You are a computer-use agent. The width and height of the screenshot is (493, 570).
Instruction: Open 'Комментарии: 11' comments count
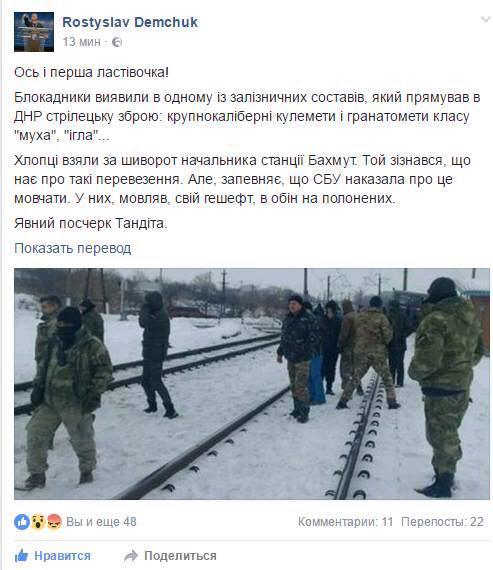(346, 522)
